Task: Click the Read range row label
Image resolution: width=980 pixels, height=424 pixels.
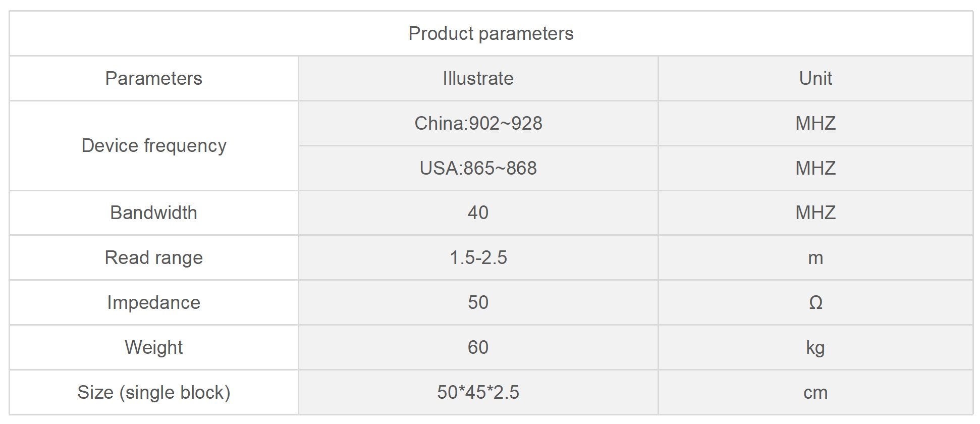Action: click(x=153, y=257)
